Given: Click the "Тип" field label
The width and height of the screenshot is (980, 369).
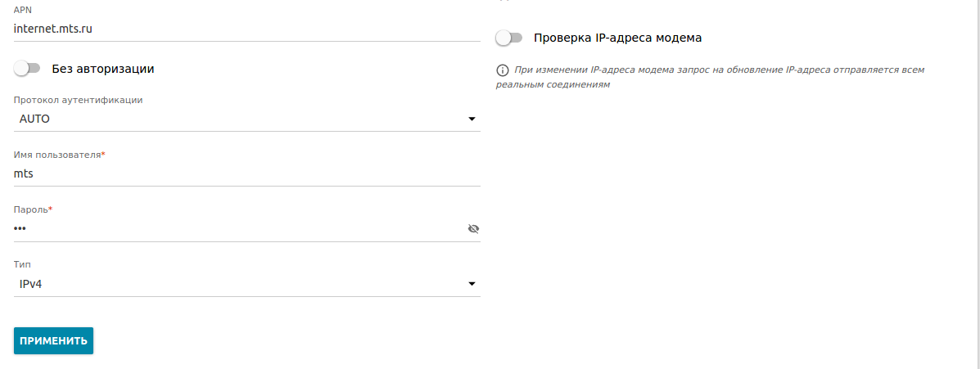Looking at the screenshot, I should coord(23,265).
